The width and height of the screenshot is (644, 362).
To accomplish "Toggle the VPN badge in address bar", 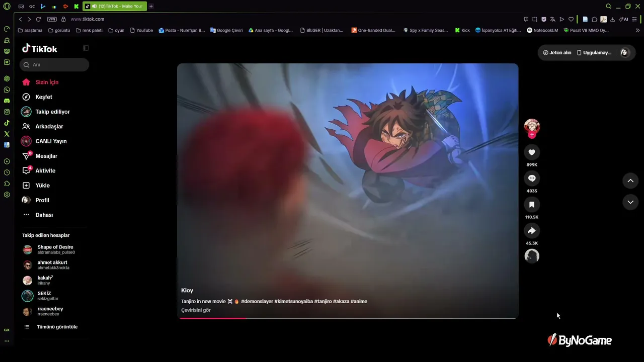I will [x=52, y=19].
